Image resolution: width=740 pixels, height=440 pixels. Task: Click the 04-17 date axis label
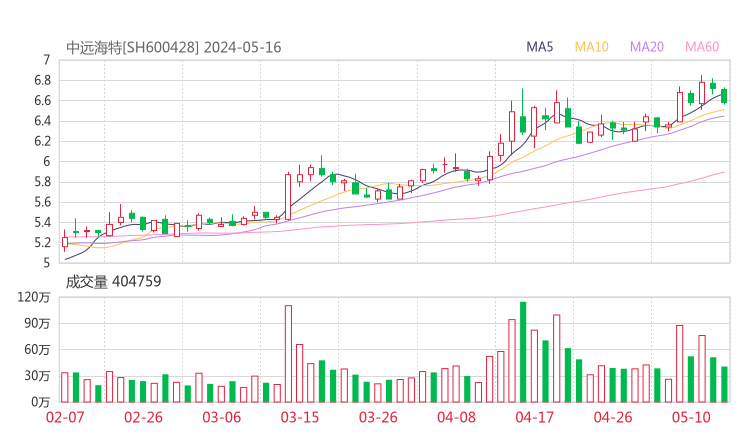coord(534,417)
